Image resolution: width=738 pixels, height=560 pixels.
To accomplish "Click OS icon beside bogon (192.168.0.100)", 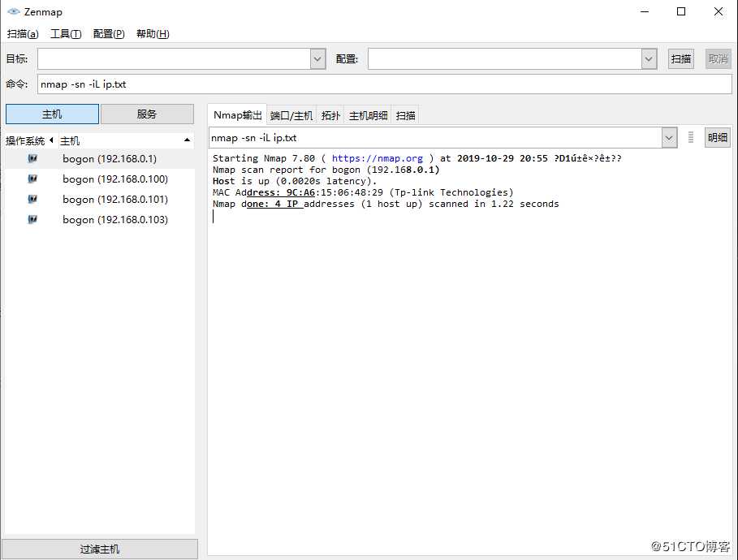I will 32,179.
